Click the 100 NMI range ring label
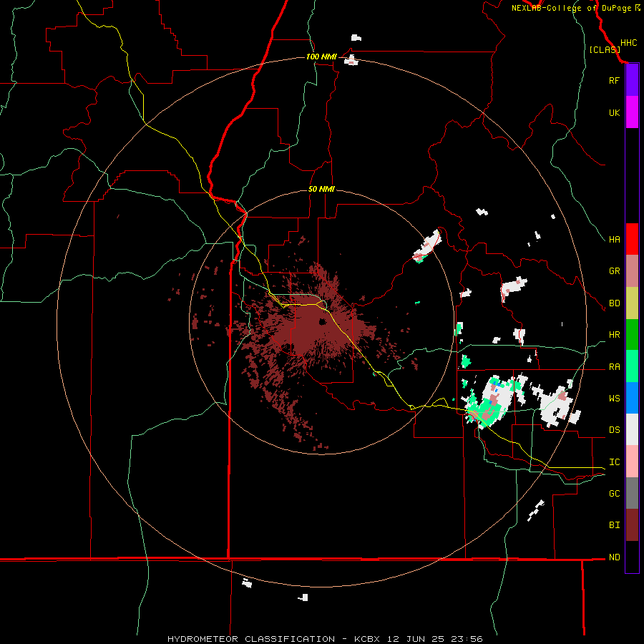The image size is (644, 644). tap(321, 57)
